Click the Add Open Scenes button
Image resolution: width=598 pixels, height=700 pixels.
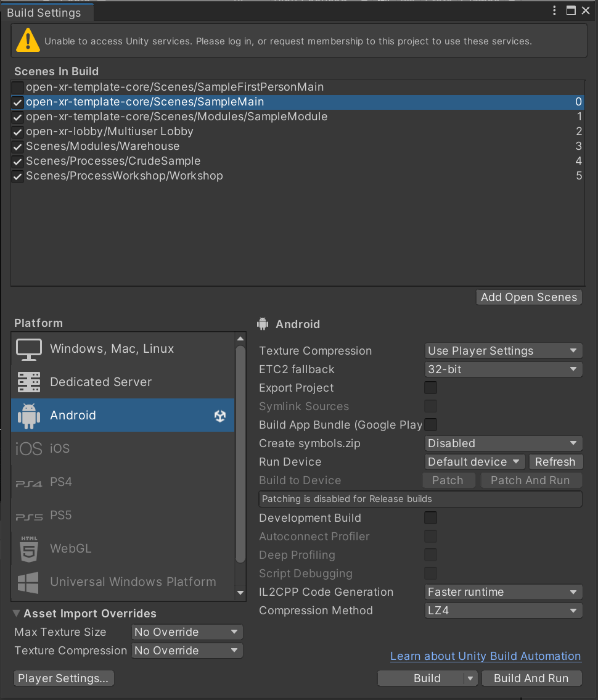pyautogui.click(x=529, y=297)
